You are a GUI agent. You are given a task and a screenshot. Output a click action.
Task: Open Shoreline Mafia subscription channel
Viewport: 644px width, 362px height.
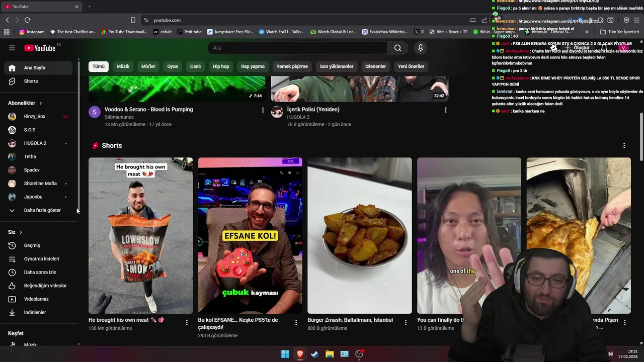click(38, 184)
